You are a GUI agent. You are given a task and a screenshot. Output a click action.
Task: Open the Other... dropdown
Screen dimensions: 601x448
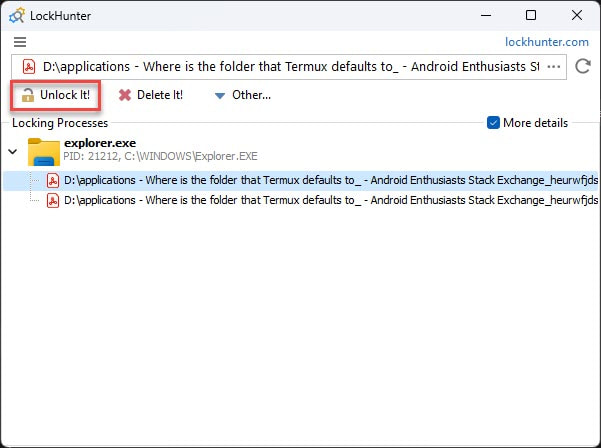pyautogui.click(x=242, y=95)
